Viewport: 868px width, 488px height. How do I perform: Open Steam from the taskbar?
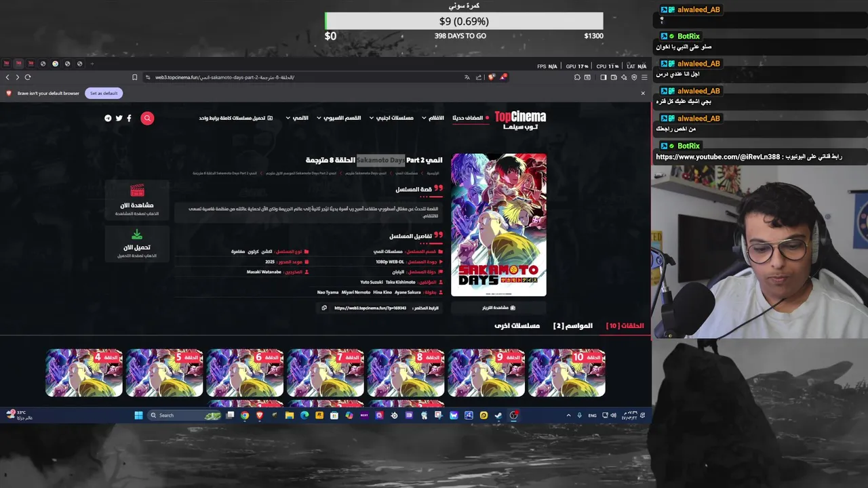click(x=498, y=415)
